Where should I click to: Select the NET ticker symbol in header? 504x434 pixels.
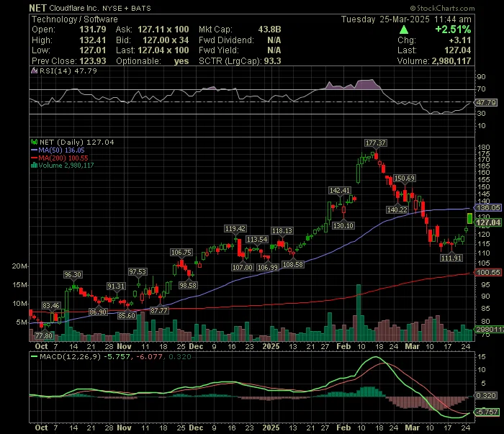pos(37,8)
